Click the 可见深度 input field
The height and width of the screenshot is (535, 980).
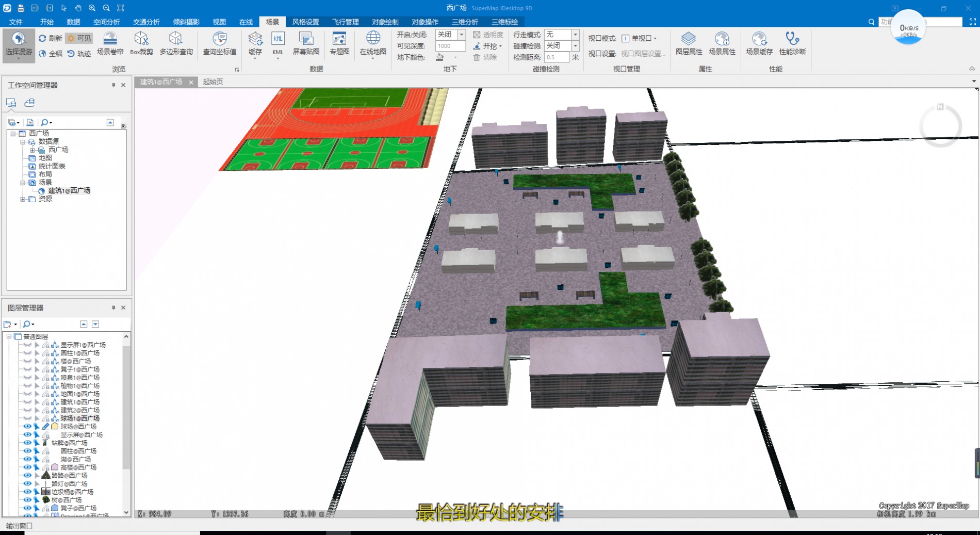click(450, 46)
